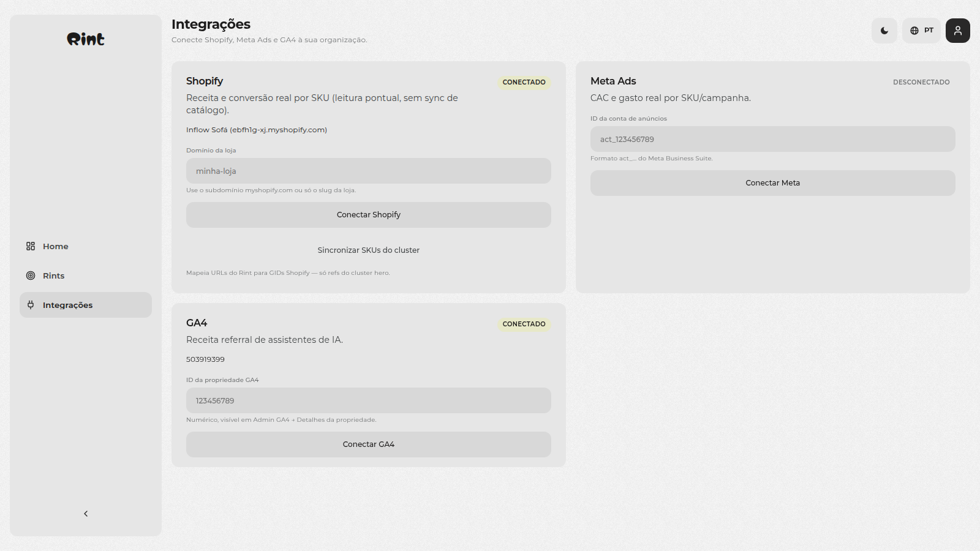
Task: Open the PT language selector
Action: 921,31
